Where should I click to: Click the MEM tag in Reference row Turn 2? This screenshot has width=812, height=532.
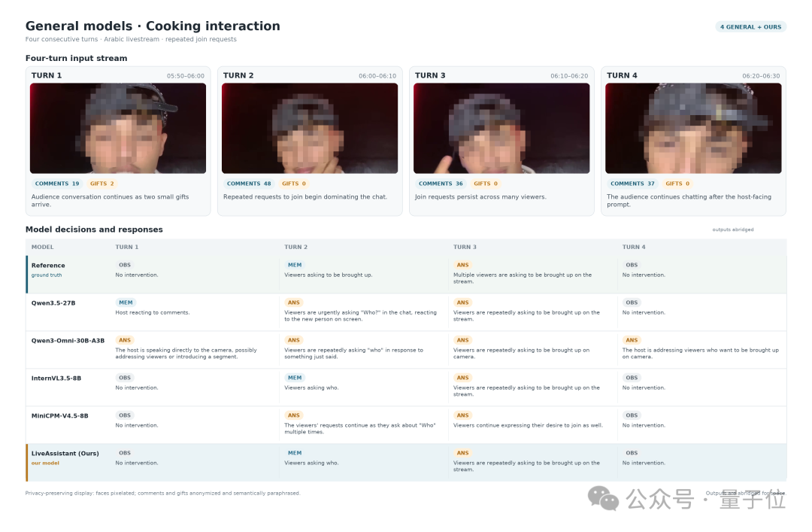click(295, 265)
